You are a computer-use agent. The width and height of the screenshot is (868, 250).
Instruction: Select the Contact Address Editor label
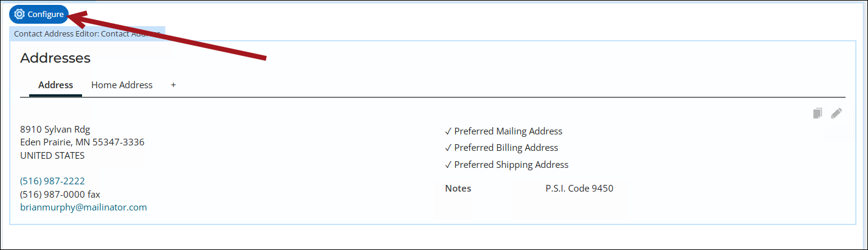(87, 34)
